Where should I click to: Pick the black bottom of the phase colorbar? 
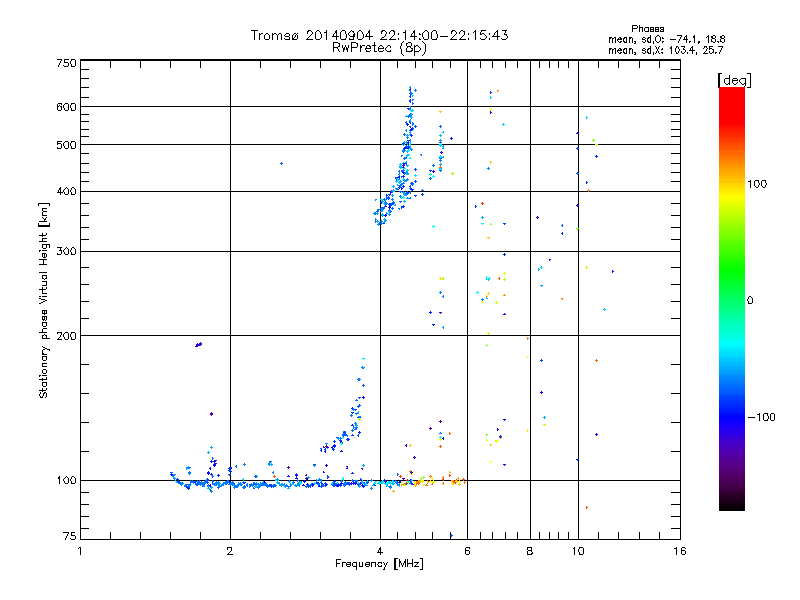732,503
